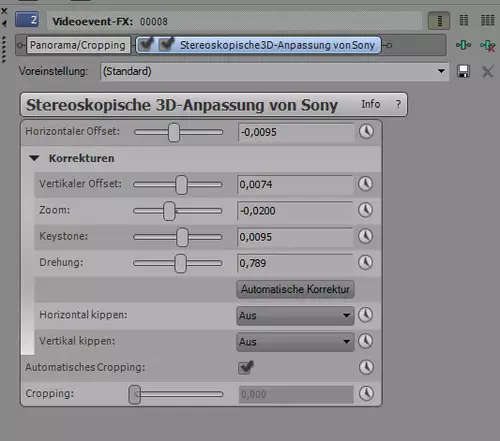Click the disabled Cropping value field 0,000
The width and height of the screenshot is (500, 441).
coord(296,395)
